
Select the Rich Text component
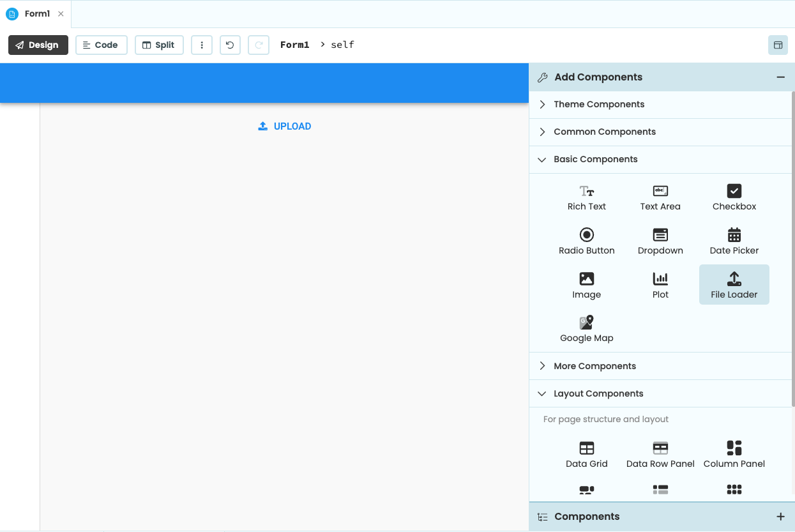point(586,197)
